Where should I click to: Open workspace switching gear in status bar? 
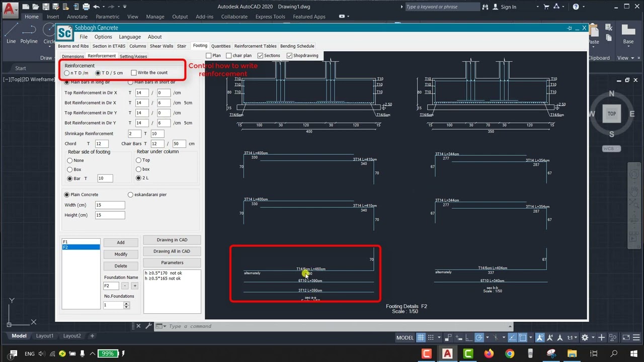pyautogui.click(x=585, y=337)
